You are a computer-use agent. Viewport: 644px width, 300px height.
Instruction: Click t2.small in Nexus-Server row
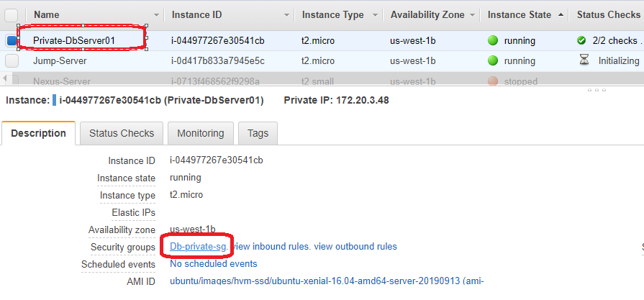317,82
